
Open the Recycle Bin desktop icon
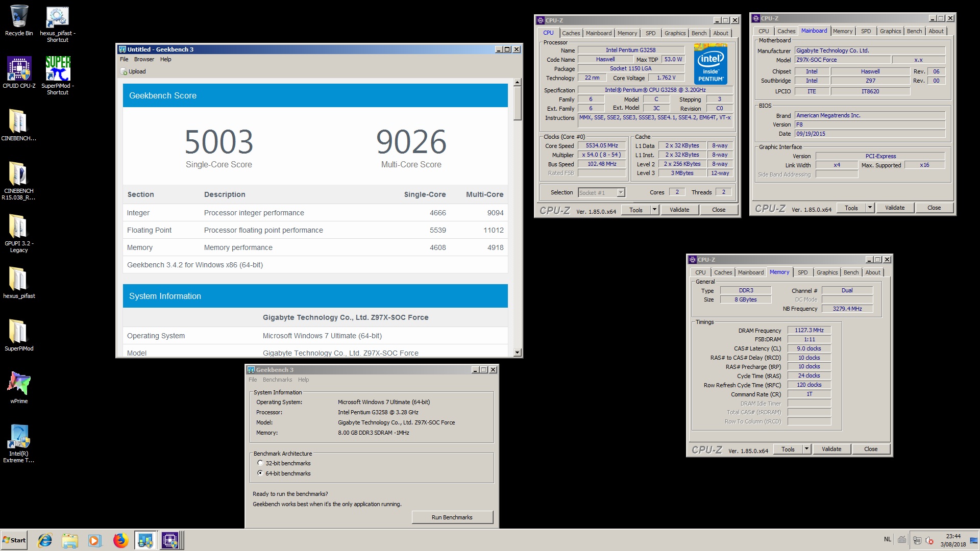(x=19, y=20)
